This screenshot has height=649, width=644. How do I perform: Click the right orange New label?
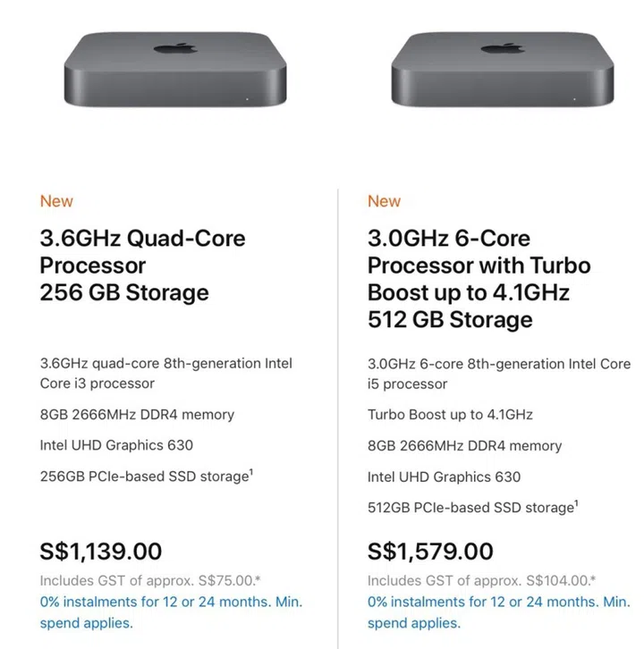pos(385,201)
